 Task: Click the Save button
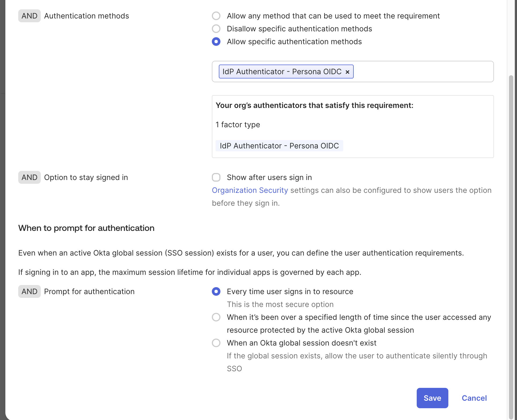[x=432, y=398]
